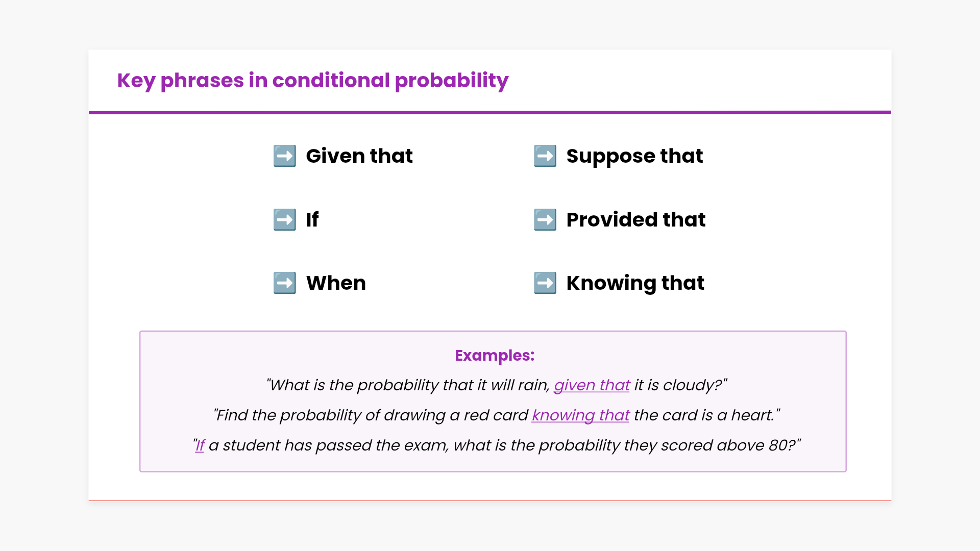
Task: Click the purple "Examples:" heading
Action: (495, 356)
